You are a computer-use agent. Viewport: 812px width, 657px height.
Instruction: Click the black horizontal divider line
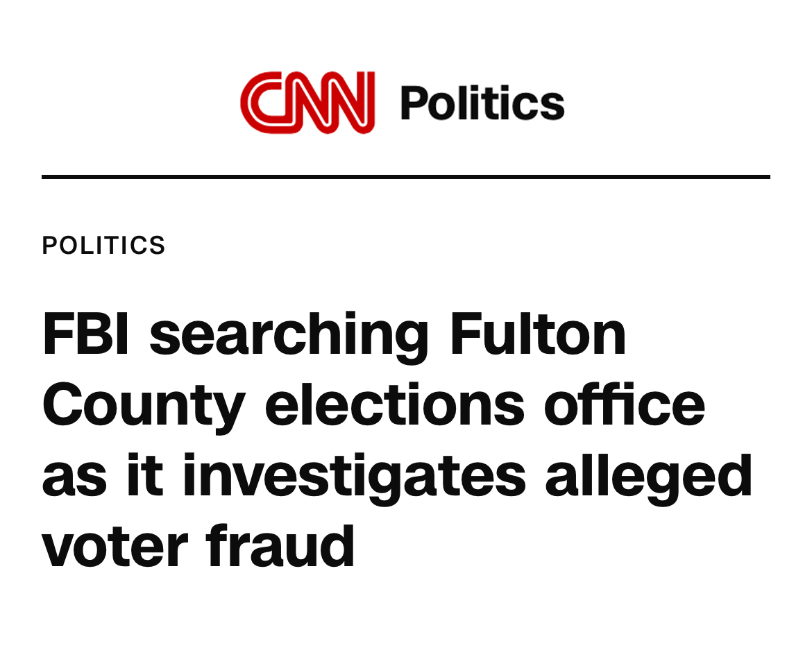click(405, 177)
